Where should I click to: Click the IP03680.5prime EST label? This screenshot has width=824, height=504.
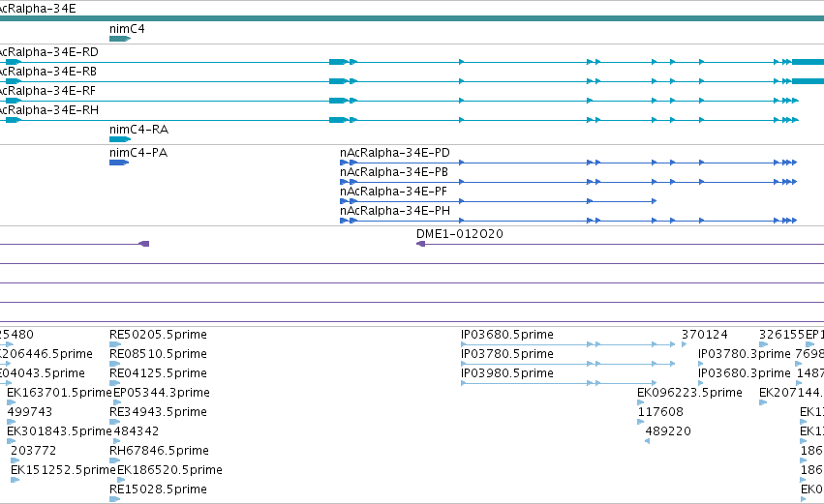click(507, 335)
